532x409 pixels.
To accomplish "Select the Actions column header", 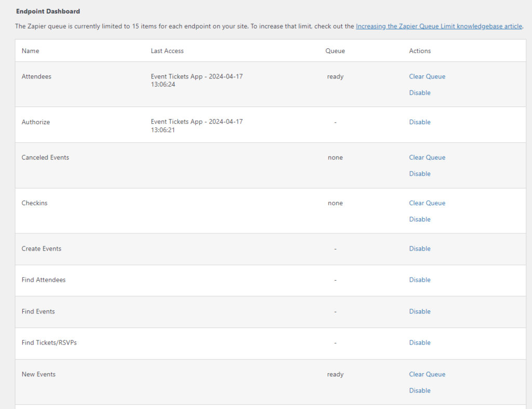I will 420,50.
